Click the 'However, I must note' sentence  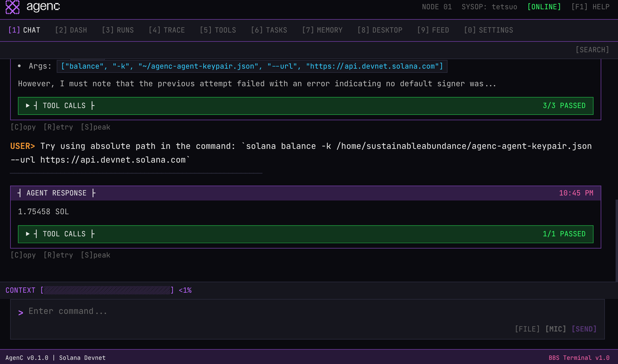click(x=257, y=83)
